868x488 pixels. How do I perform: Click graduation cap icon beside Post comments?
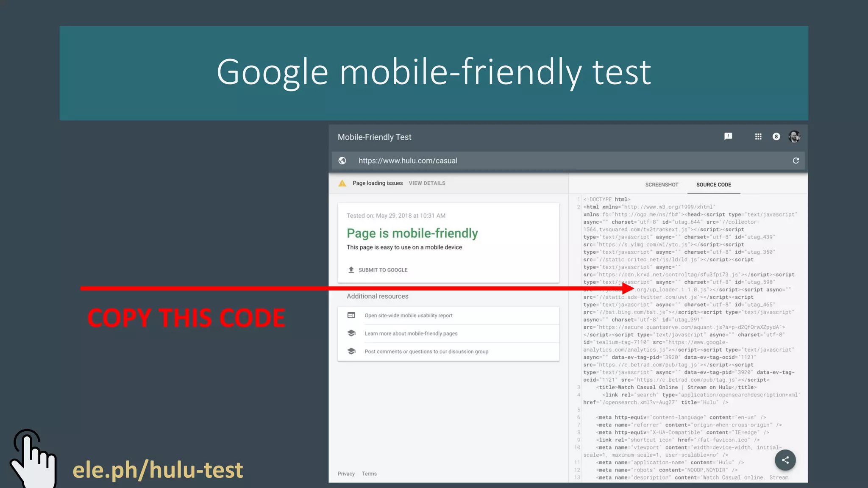351,351
